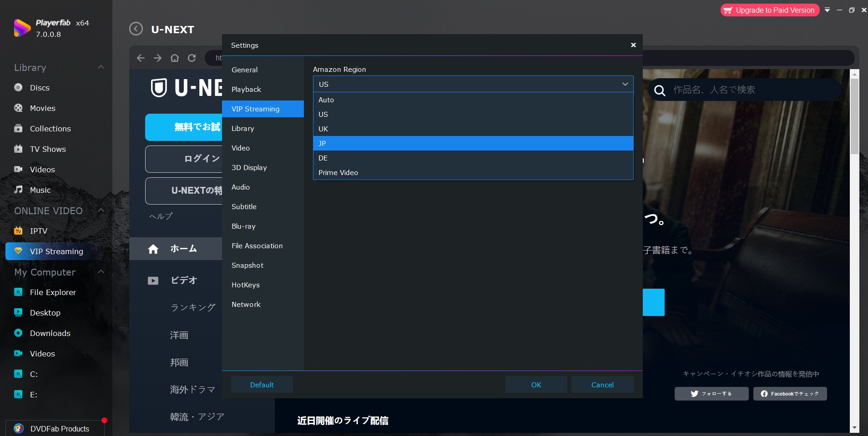
Task: Switch to Library settings tab
Action: click(263, 128)
